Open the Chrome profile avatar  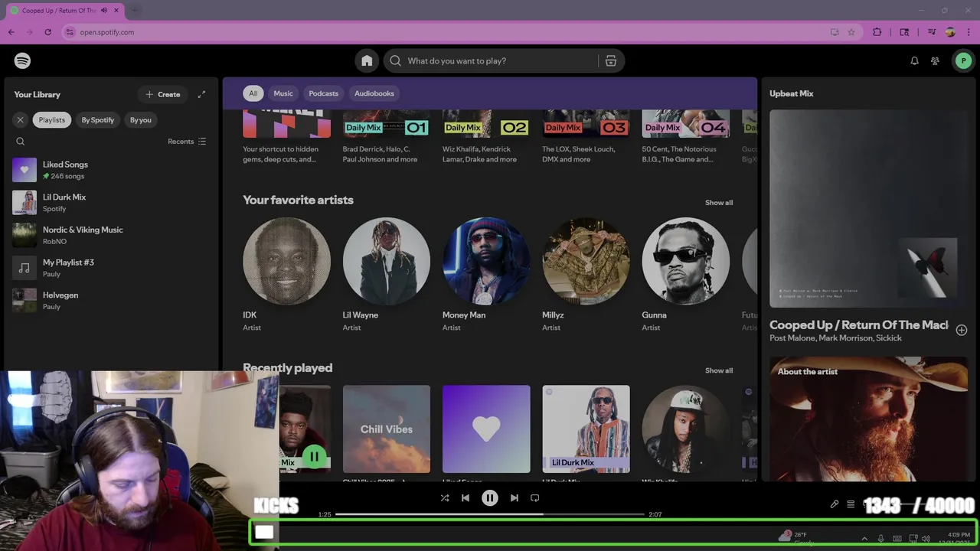[950, 32]
